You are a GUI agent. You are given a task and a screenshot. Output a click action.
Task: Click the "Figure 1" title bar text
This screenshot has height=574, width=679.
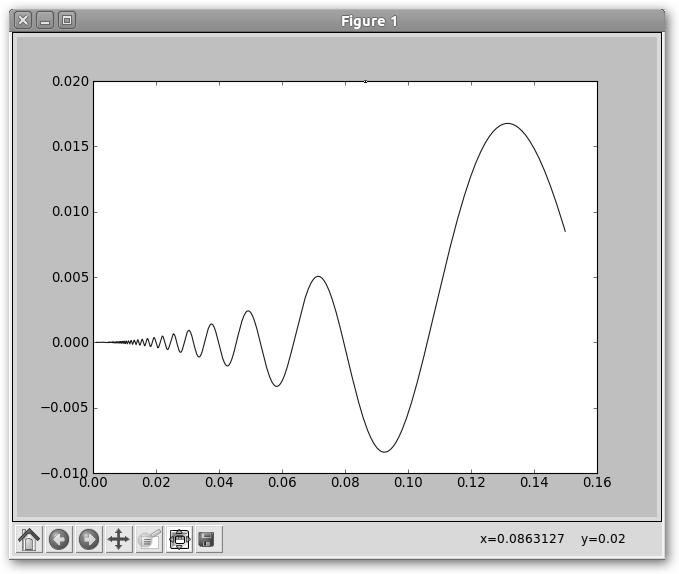coord(369,21)
